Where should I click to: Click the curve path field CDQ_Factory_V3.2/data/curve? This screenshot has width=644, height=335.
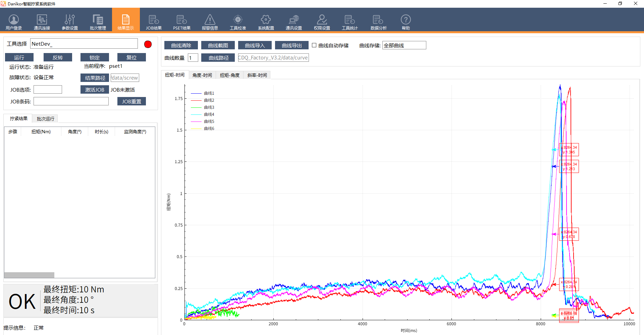click(273, 58)
